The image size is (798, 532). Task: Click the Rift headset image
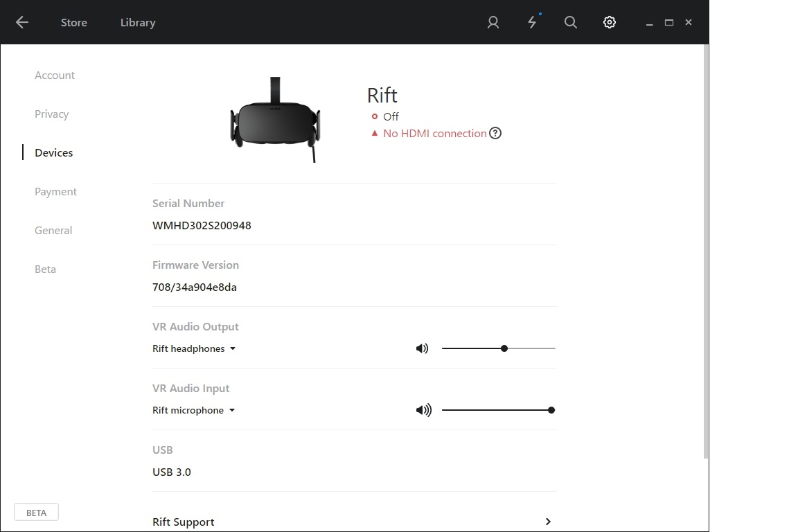tap(275, 120)
